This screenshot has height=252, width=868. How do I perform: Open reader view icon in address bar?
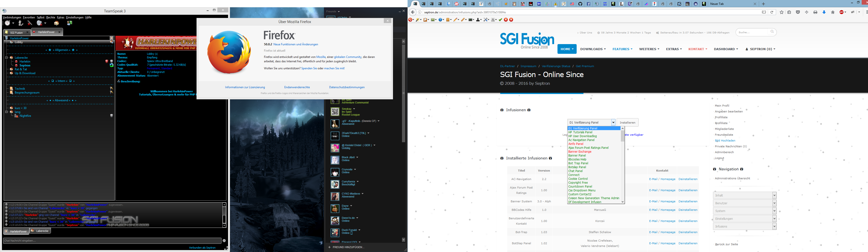764,12
